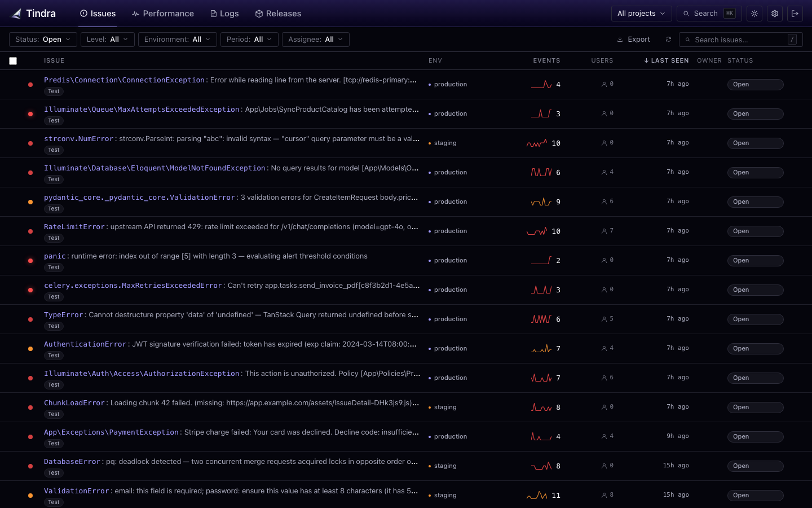The image size is (812, 508).
Task: Click '15h ago' in the DatabaseError row
Action: click(x=676, y=466)
